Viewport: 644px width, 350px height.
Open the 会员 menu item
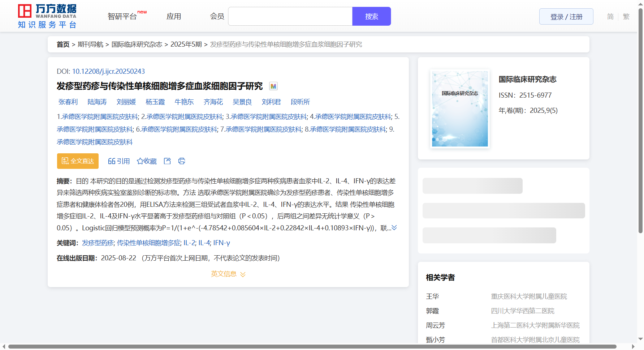click(217, 17)
